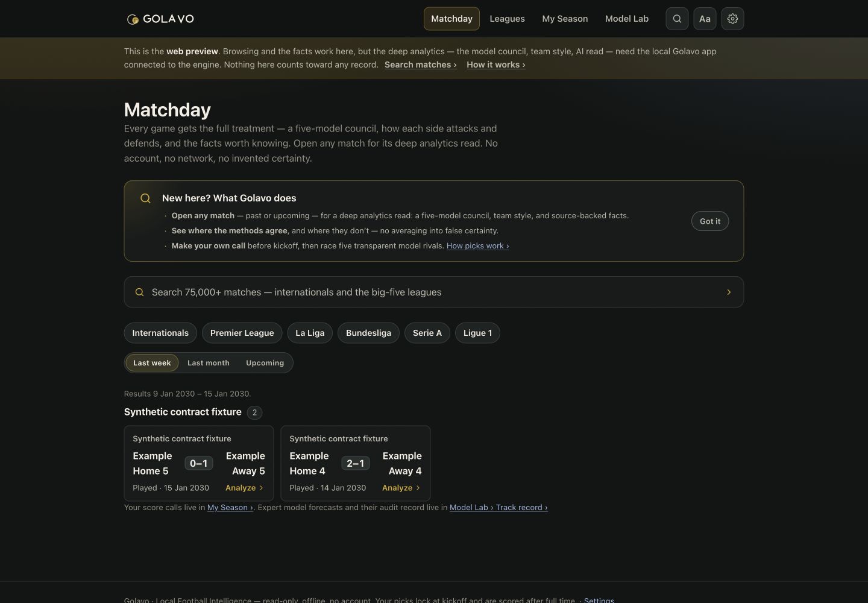Open search via header magnifier icon
The width and height of the screenshot is (868, 603).
pos(677,19)
